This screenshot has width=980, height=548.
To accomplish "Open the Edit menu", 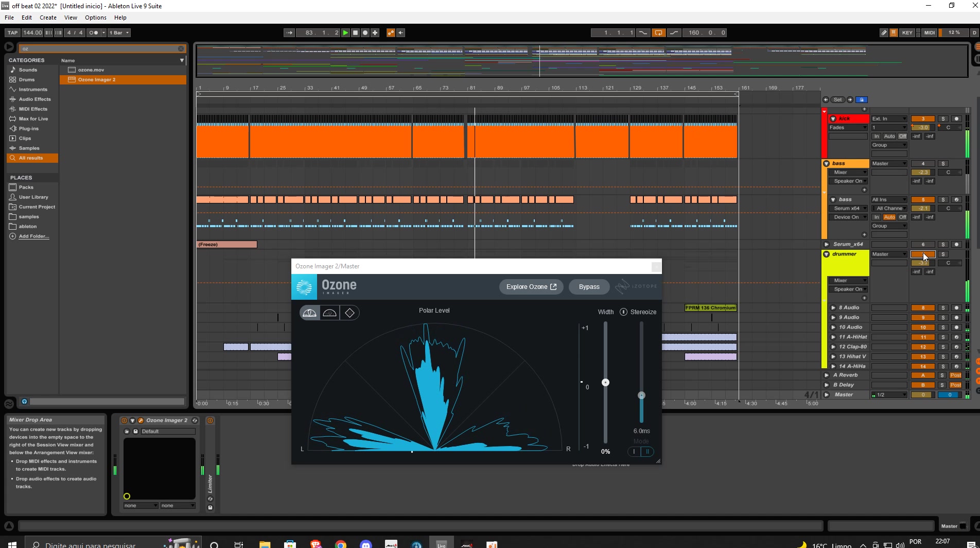I will coord(27,18).
